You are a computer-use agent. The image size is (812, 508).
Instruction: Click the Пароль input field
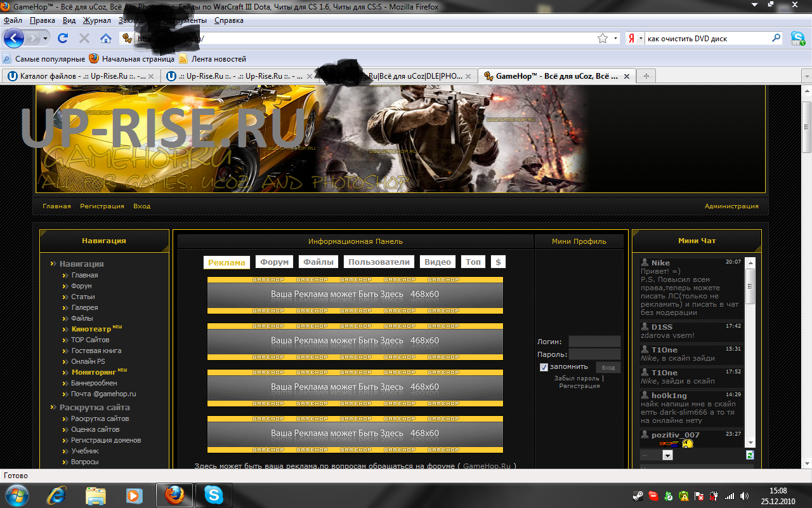[594, 354]
